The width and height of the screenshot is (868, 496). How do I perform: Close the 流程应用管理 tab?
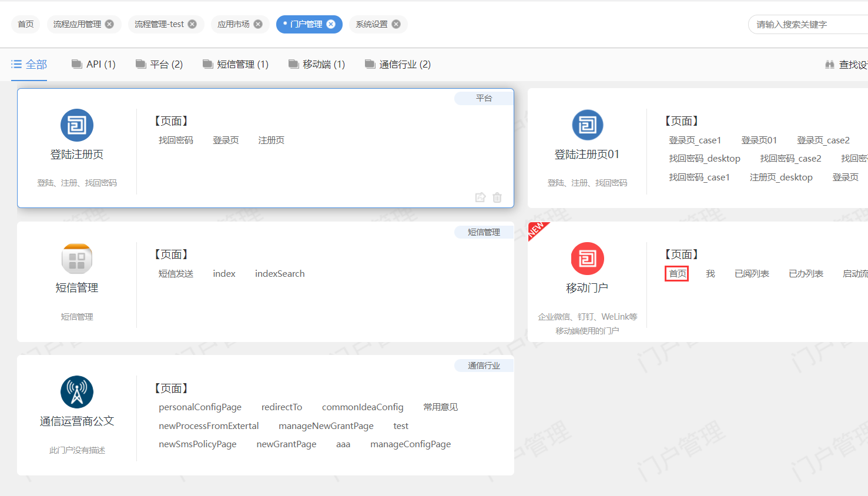tap(109, 24)
